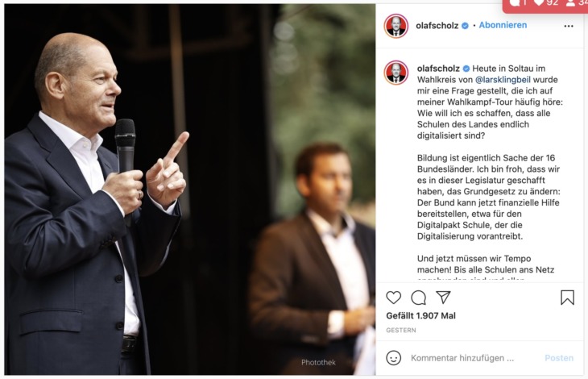Open the three-dot options menu

coord(569,26)
